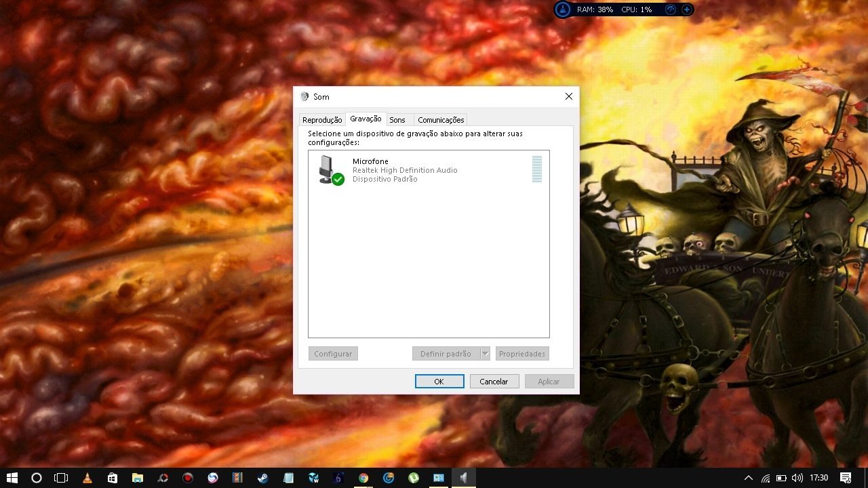Viewport: 868px width, 488px height.
Task: Click Cancelar in the Som dialog
Action: click(x=494, y=382)
